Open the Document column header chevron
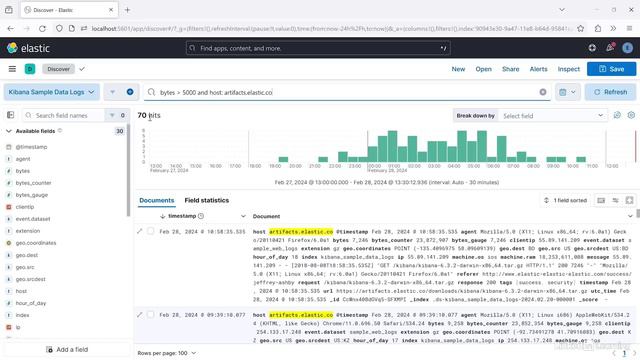The image size is (640, 360). [x=630, y=216]
